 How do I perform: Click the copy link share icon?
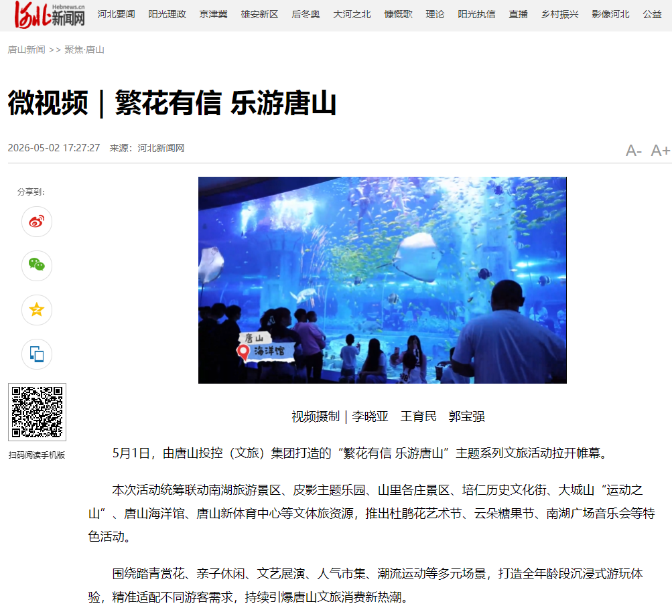coord(37,354)
